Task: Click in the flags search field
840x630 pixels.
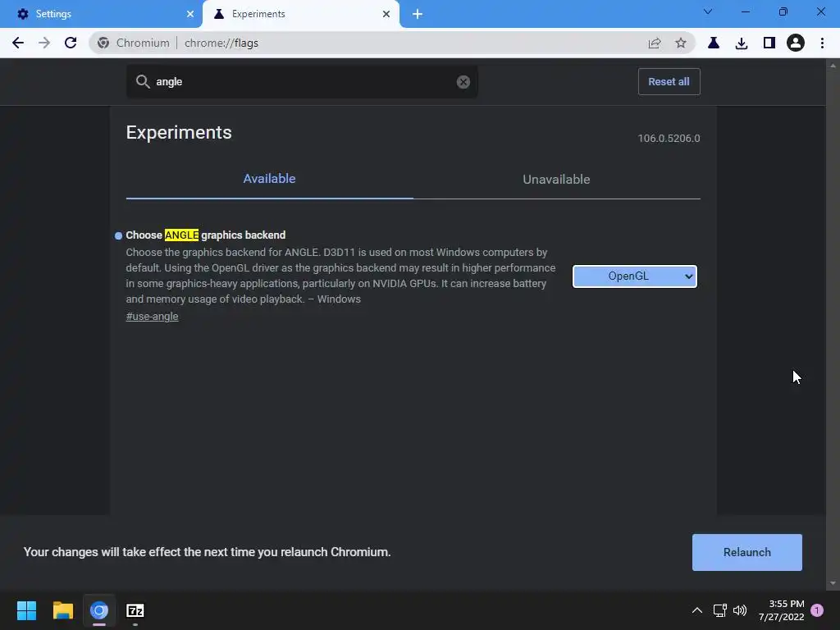Action: coord(302,81)
